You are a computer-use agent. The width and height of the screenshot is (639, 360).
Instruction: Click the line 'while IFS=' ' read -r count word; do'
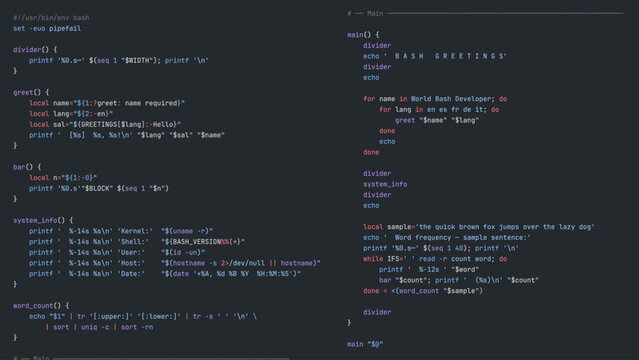pos(435,259)
